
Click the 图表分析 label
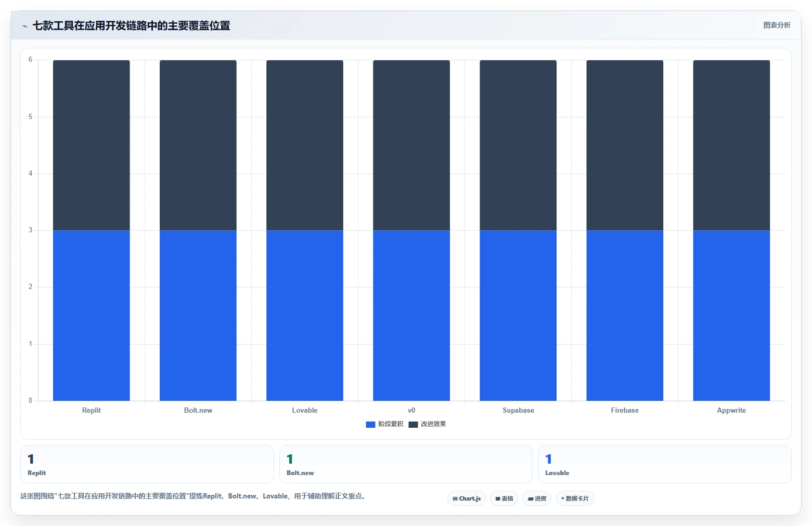(777, 25)
